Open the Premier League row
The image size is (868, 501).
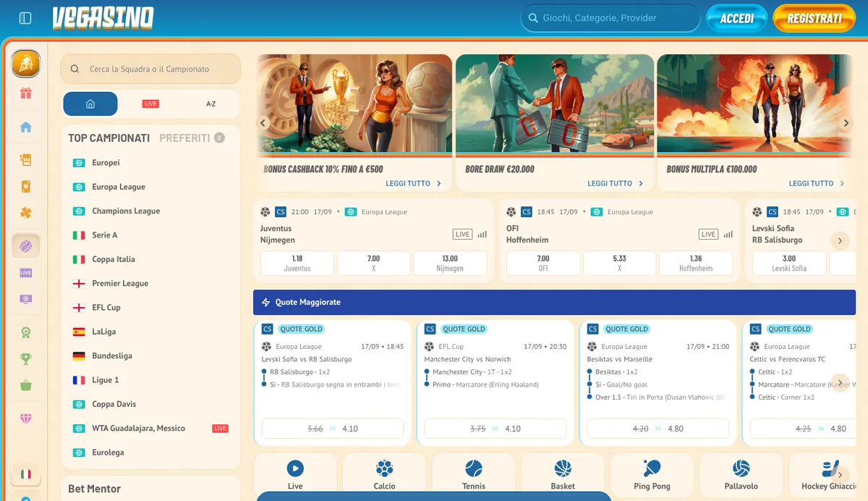150,283
